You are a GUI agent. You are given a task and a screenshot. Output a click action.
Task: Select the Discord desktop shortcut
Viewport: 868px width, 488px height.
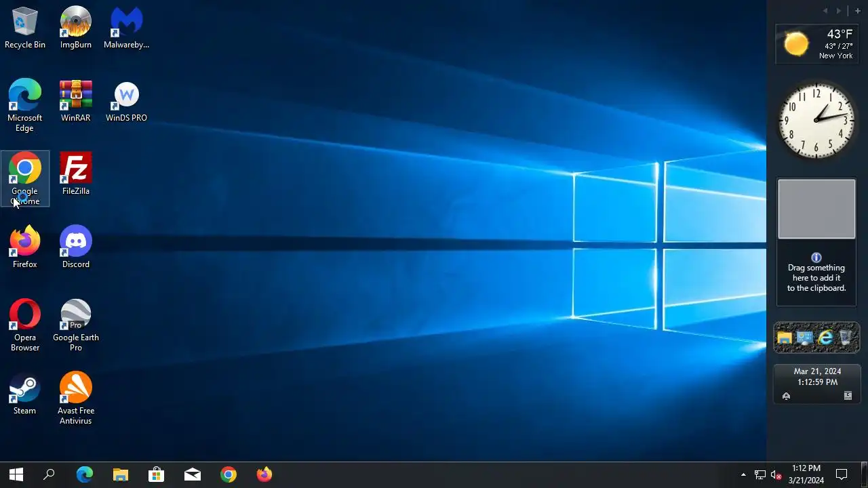(76, 248)
